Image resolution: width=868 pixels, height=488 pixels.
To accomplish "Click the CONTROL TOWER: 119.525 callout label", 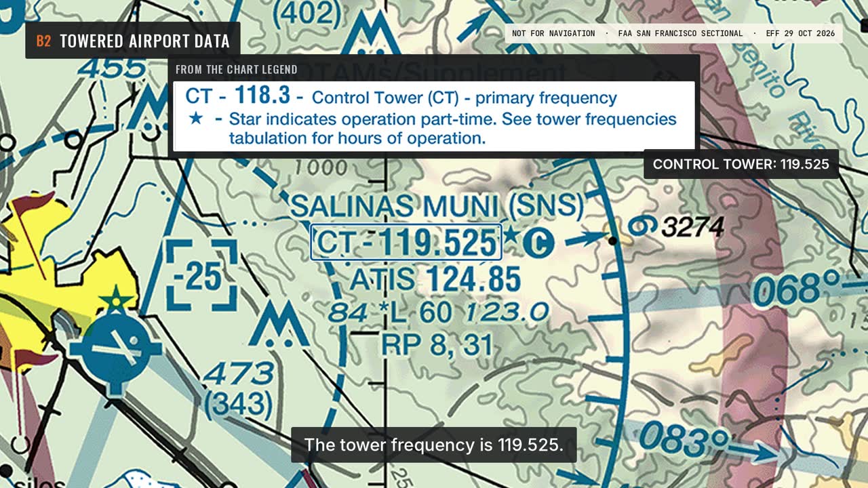I will pyautogui.click(x=741, y=164).
